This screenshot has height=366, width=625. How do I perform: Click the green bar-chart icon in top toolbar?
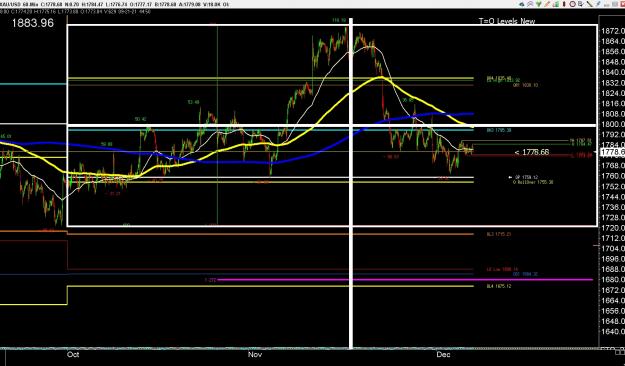tap(556, 4)
